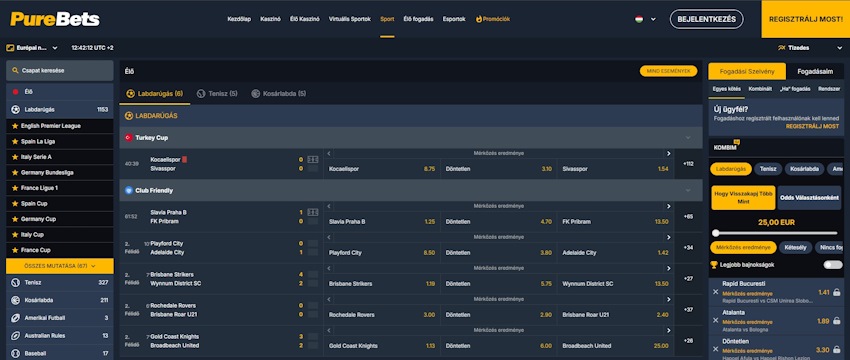Click the REGISZTRÁLJ MOST! button
The image size is (850, 360).
pyautogui.click(x=806, y=19)
